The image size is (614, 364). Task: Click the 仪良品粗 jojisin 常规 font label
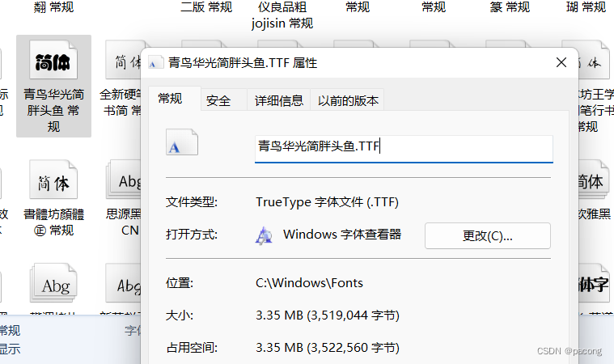[x=282, y=15]
